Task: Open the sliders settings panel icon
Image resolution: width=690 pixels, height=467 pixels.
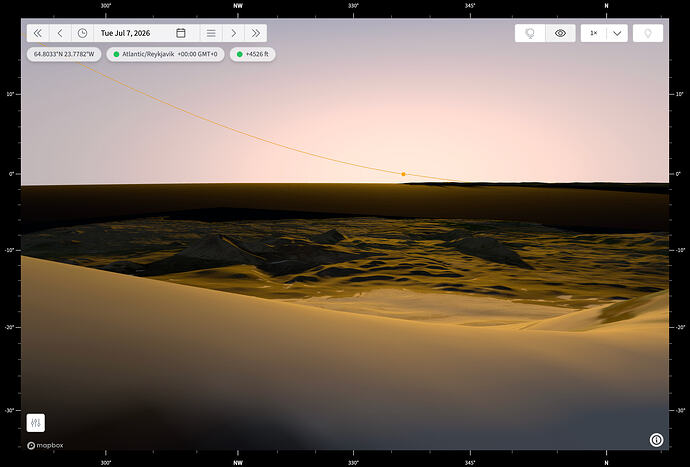Action: pos(36,423)
